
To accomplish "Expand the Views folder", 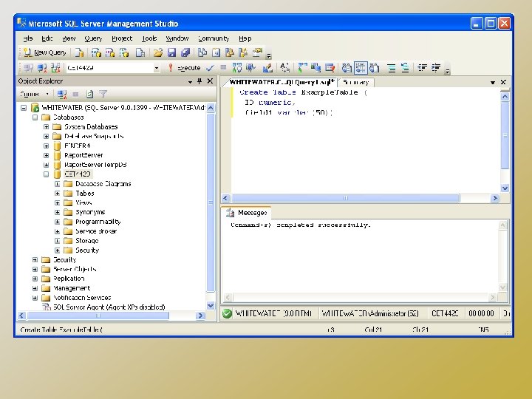I will 58,203.
